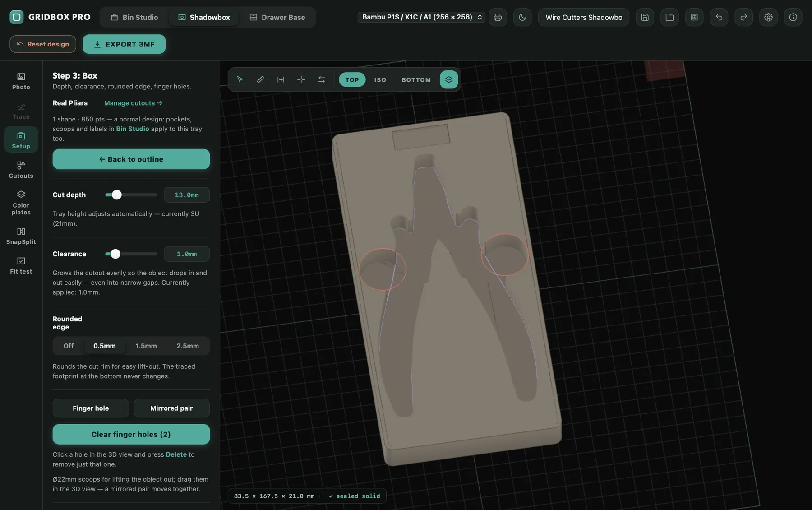
Task: Open the Bin Studio inline link
Action: click(x=133, y=129)
